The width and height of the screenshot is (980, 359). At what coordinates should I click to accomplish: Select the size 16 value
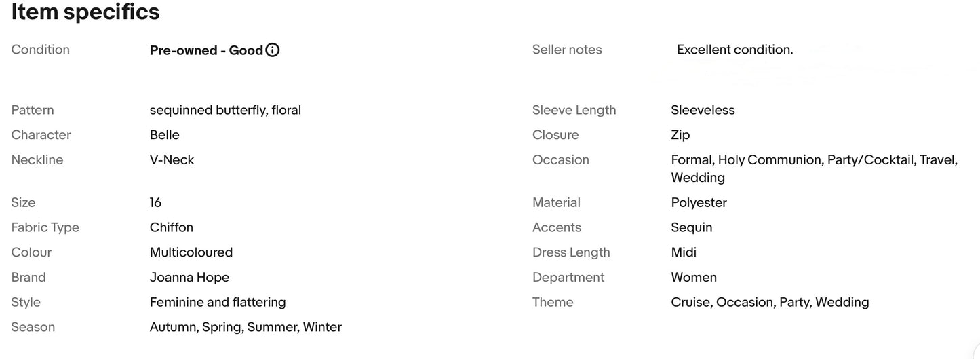(x=155, y=203)
